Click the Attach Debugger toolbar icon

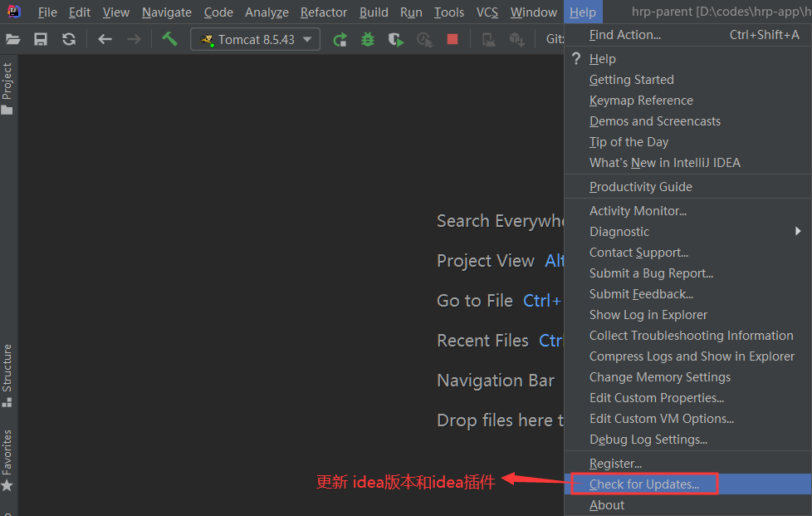coord(488,39)
